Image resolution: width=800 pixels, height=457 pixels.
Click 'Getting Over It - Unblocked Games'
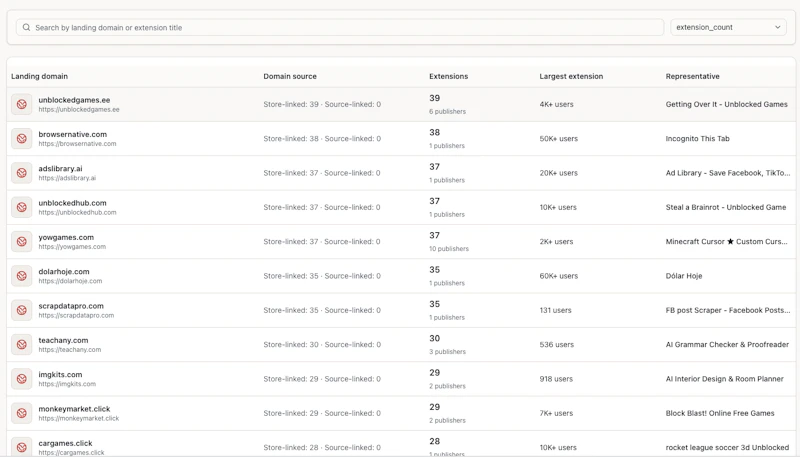(727, 105)
